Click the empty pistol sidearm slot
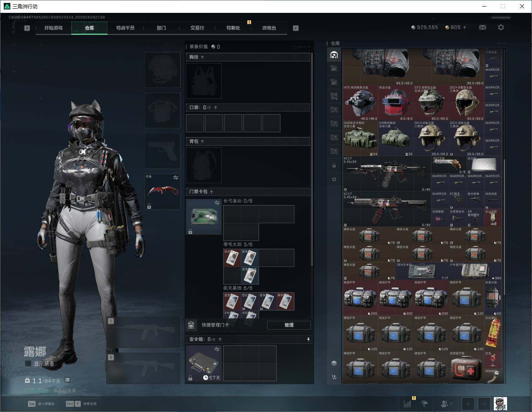 [x=162, y=151]
